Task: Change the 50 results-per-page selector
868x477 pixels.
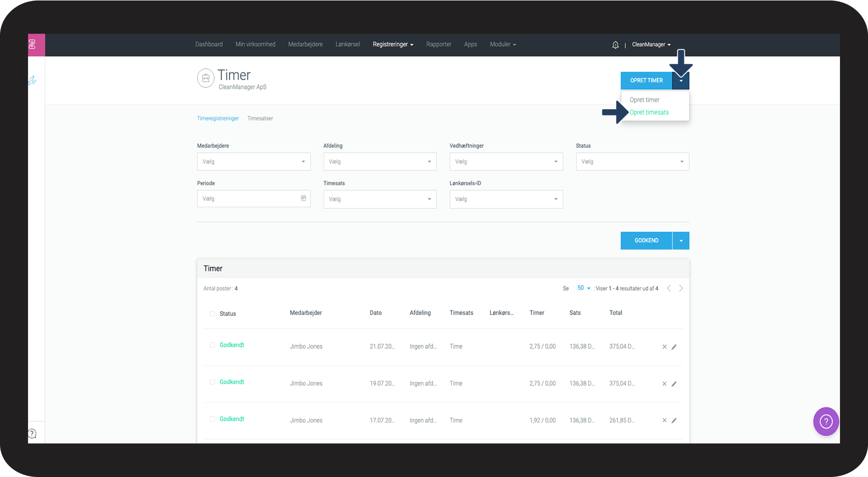Action: point(584,288)
